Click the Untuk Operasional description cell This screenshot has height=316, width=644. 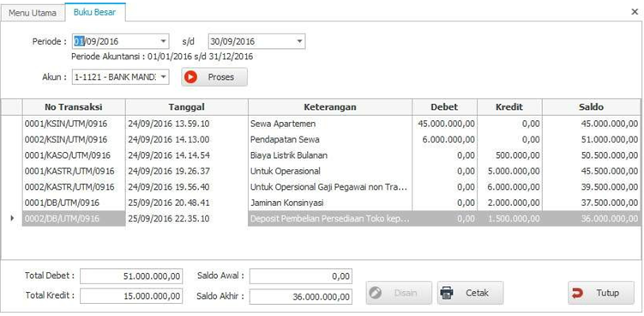pyautogui.click(x=330, y=171)
